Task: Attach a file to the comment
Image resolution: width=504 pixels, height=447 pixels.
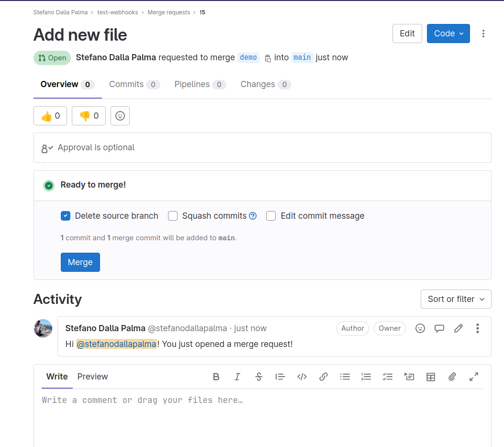Action: click(x=452, y=377)
